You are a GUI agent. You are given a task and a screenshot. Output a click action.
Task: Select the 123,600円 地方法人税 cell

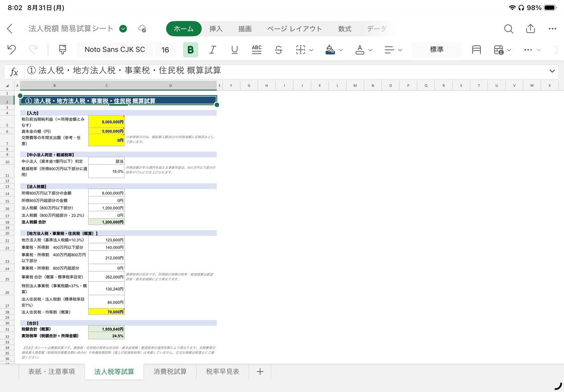106,240
